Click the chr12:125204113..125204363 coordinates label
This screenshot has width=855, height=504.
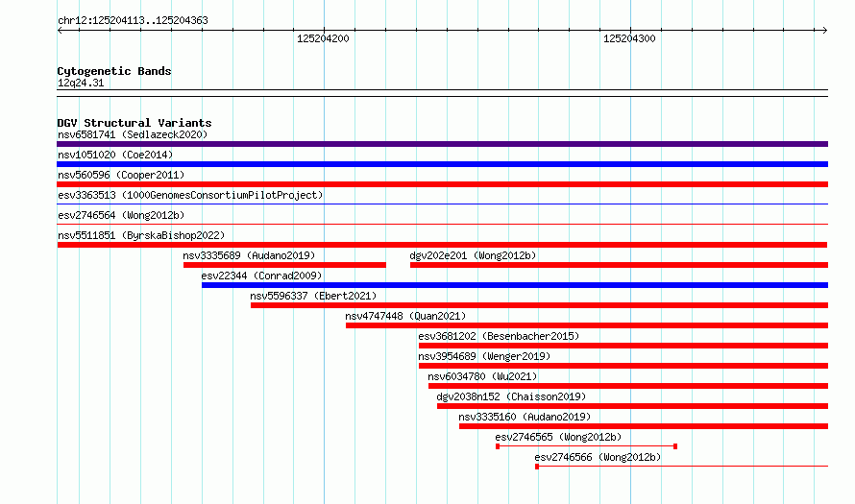click(x=133, y=20)
